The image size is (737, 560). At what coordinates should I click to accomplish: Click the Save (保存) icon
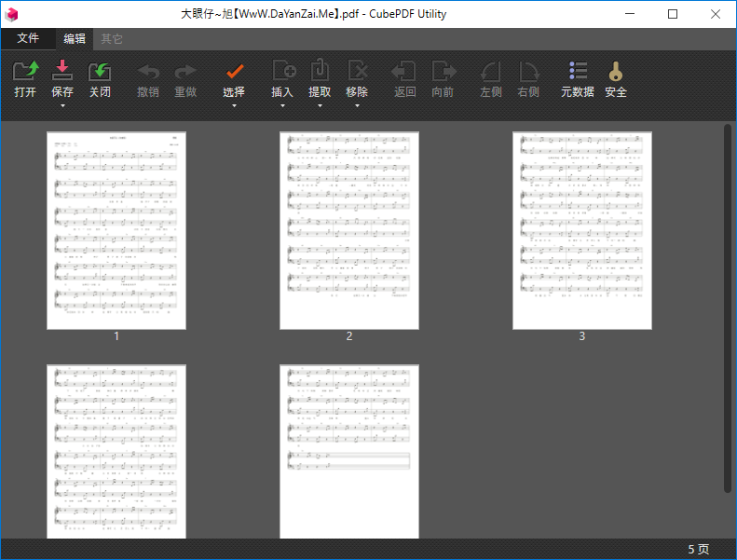coord(62,72)
